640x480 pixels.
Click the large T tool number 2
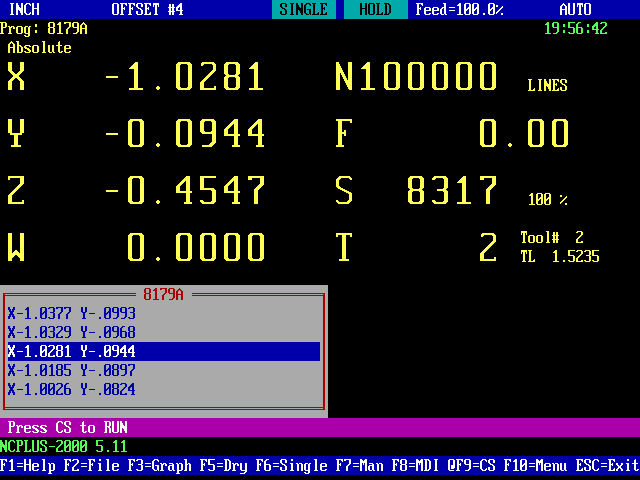488,247
